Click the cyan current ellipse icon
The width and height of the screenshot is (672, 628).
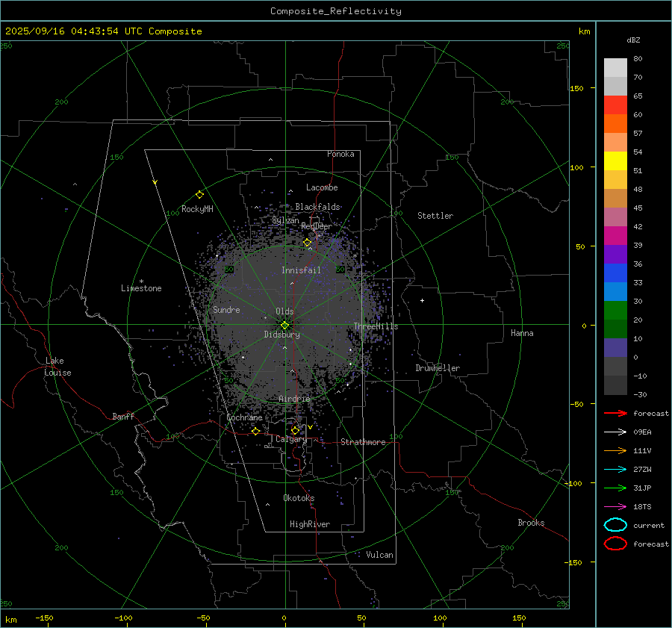point(615,525)
